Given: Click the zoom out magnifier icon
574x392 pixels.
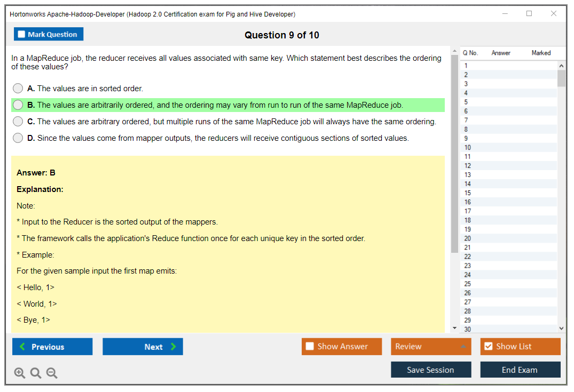Looking at the screenshot, I should coord(52,373).
